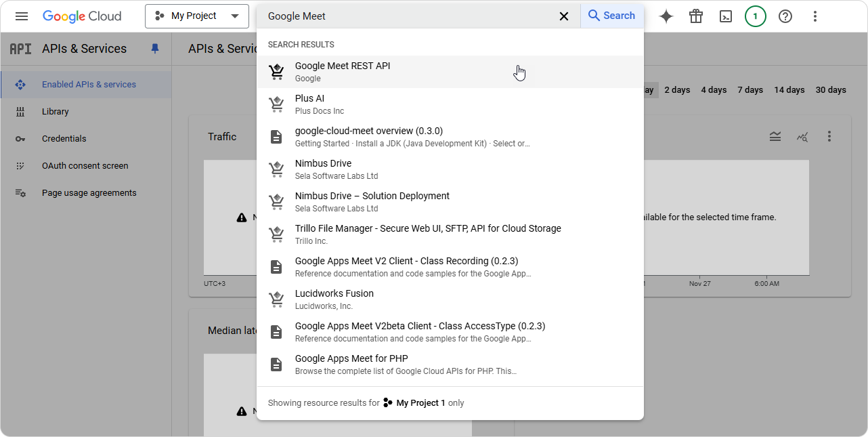Clear the search text with the X
868x437 pixels.
564,16
